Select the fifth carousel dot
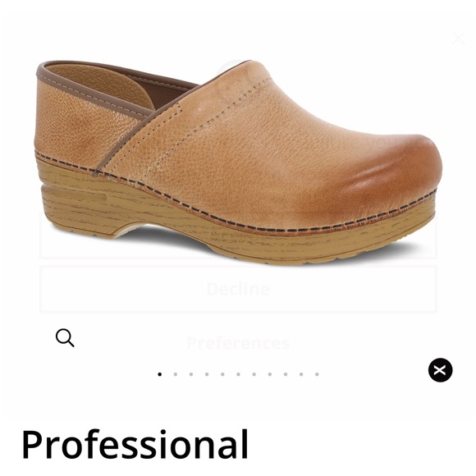The width and height of the screenshot is (476, 476). pyautogui.click(x=222, y=374)
